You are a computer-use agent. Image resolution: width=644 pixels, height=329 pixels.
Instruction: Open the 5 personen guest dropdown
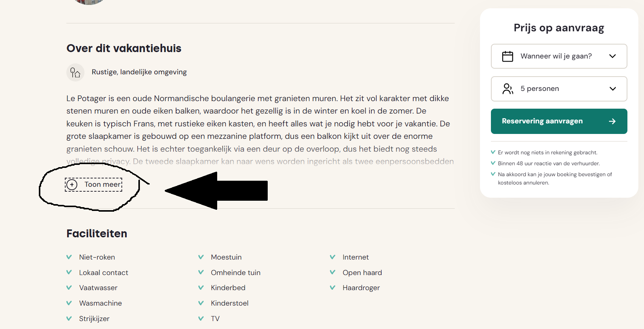559,89
